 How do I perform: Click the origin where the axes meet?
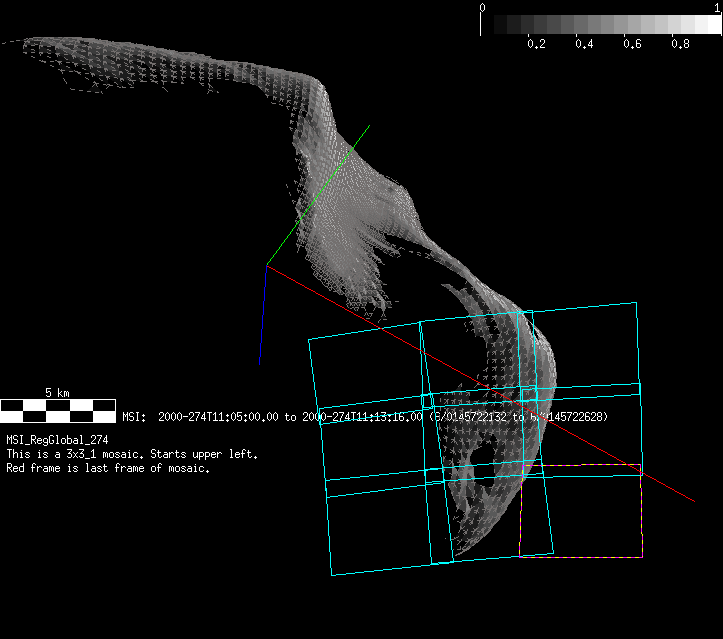267,265
